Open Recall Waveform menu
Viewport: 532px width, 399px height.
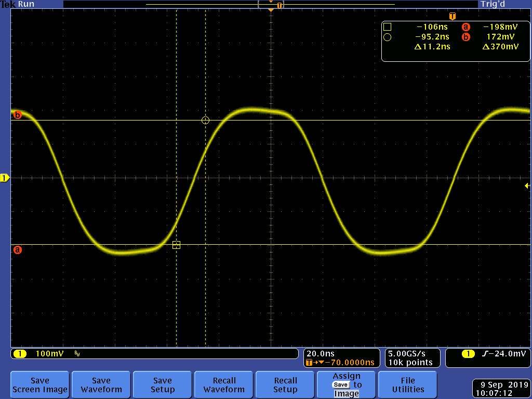223,385
